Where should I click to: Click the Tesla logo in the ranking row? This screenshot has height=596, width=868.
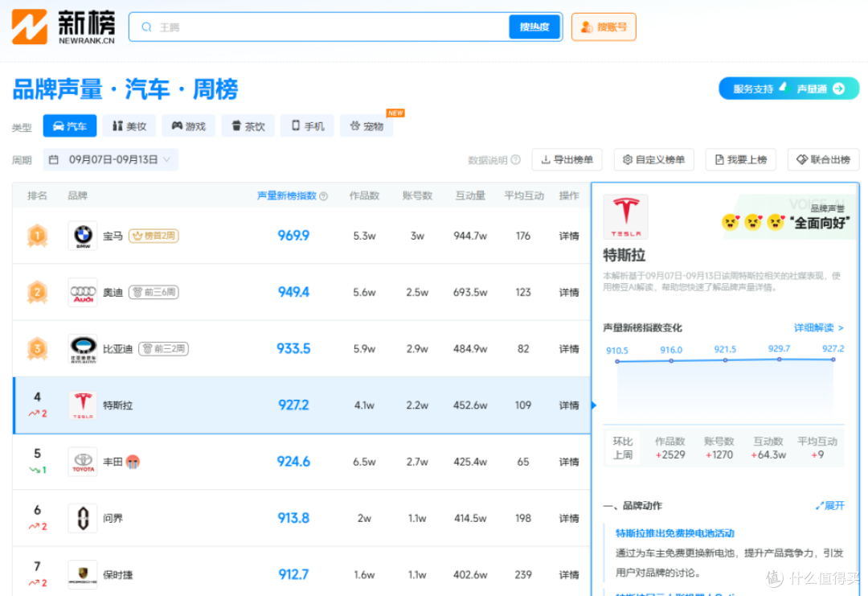point(83,405)
